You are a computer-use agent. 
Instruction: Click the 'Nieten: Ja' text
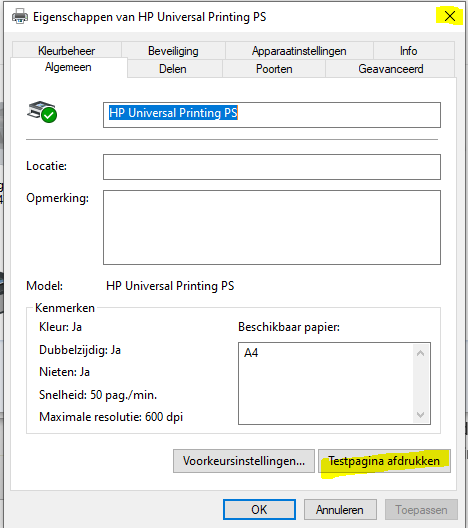click(x=64, y=372)
